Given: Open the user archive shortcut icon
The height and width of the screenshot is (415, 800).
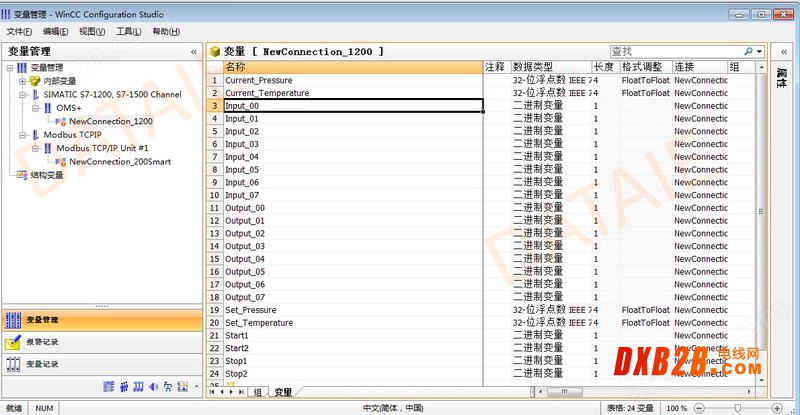Looking at the screenshot, I should pos(138,387).
